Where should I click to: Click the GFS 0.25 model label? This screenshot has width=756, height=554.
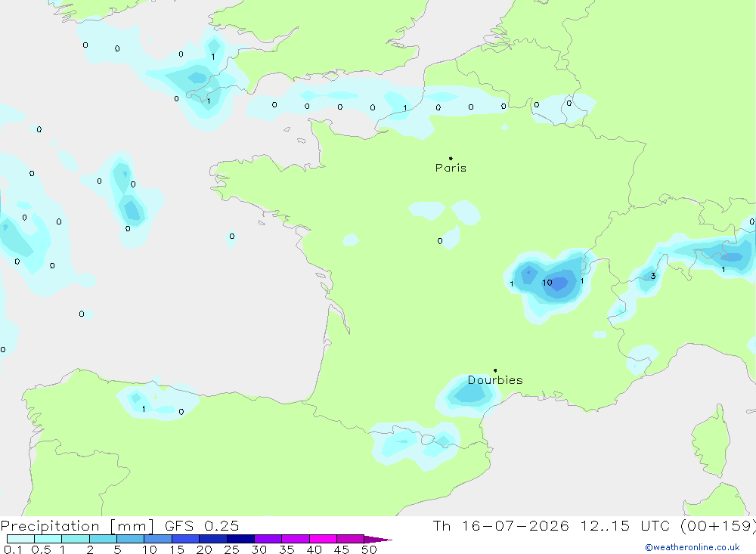(x=202, y=525)
